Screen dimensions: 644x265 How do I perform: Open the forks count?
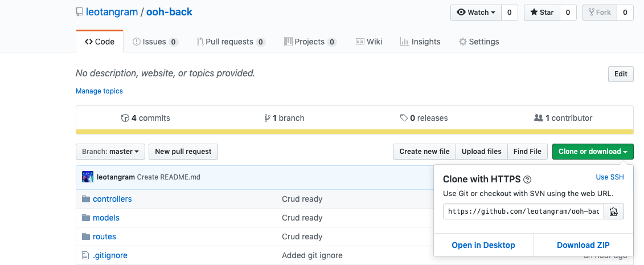625,13
